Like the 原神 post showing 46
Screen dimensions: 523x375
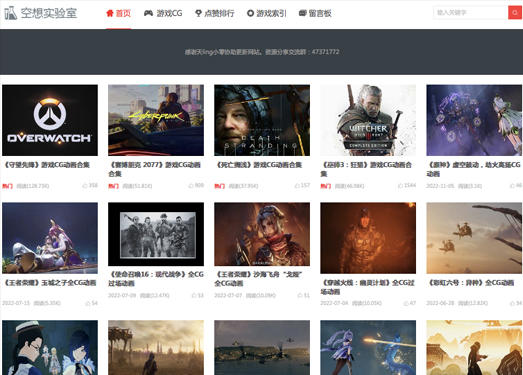tap(516, 185)
